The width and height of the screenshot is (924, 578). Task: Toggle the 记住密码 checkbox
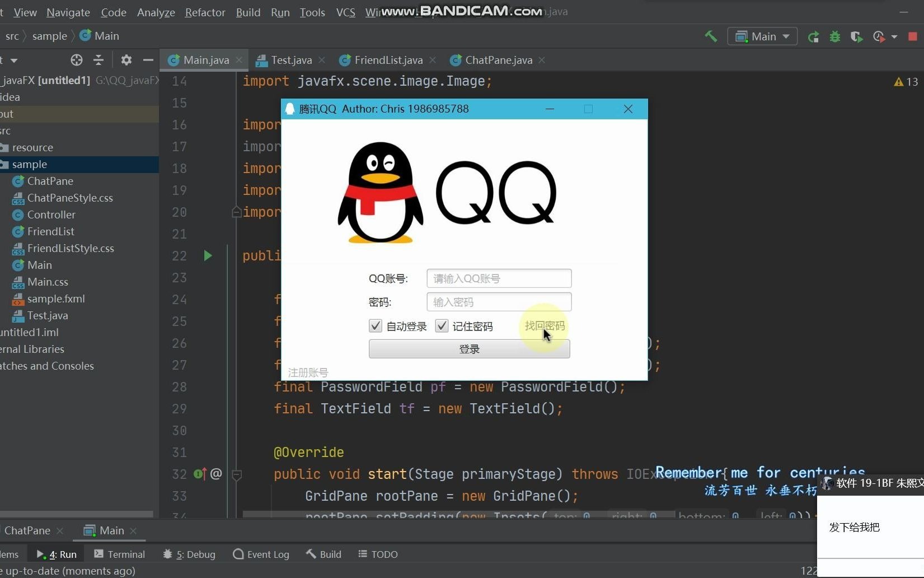pos(442,326)
